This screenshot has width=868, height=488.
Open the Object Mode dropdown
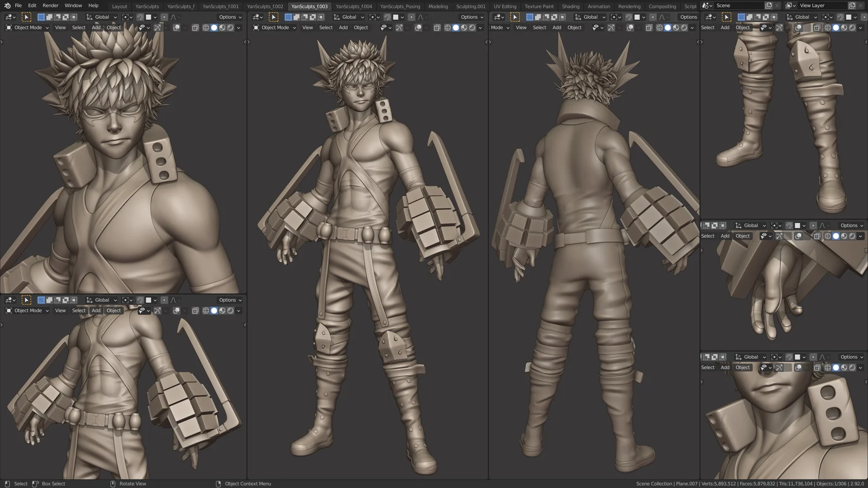pyautogui.click(x=26, y=28)
